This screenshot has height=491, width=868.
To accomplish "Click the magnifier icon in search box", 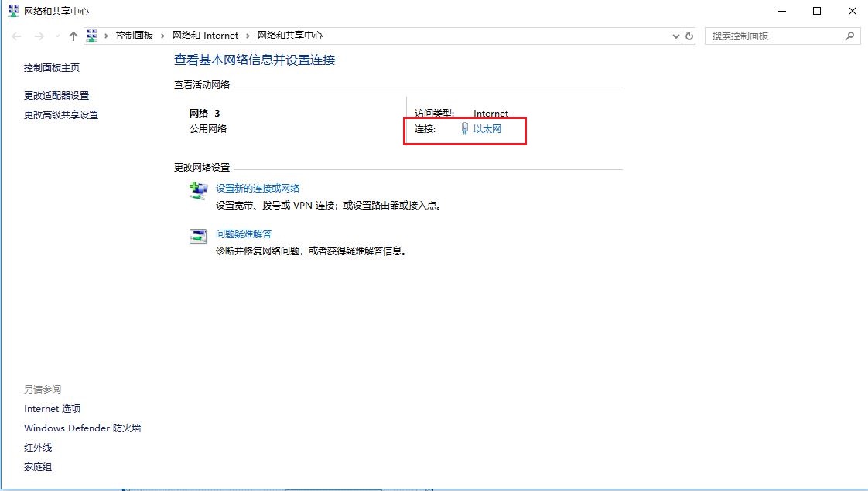I will (849, 36).
